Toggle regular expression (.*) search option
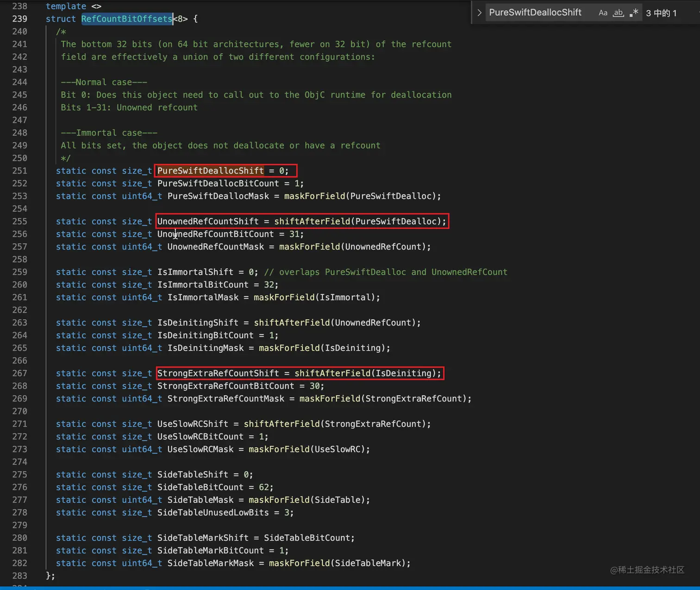Viewport: 700px width, 590px height. tap(634, 13)
